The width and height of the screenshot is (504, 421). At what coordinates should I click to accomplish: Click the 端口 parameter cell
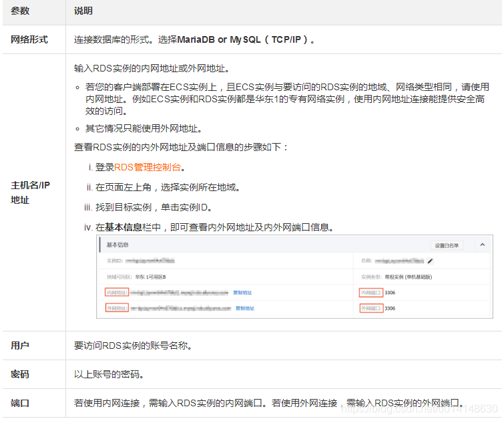point(34,403)
